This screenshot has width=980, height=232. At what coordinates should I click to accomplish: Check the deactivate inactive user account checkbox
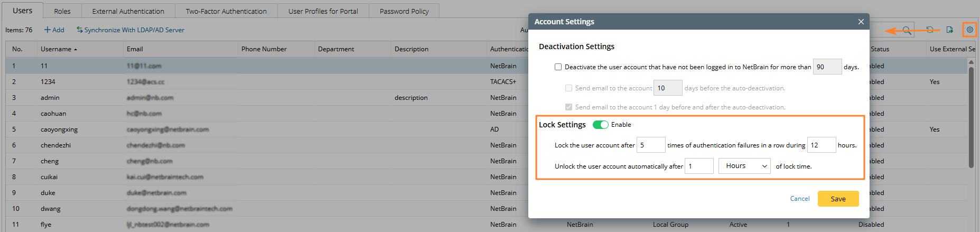tap(558, 67)
